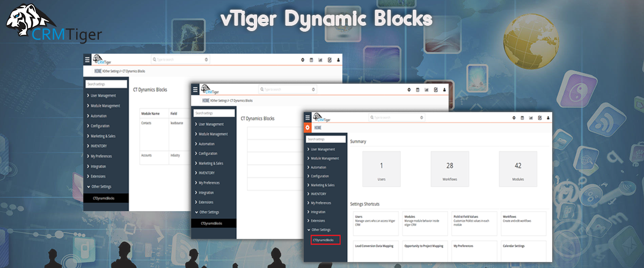Image resolution: width=644 pixels, height=268 pixels.
Task: Open reports chart icon in back window
Action: point(320,60)
